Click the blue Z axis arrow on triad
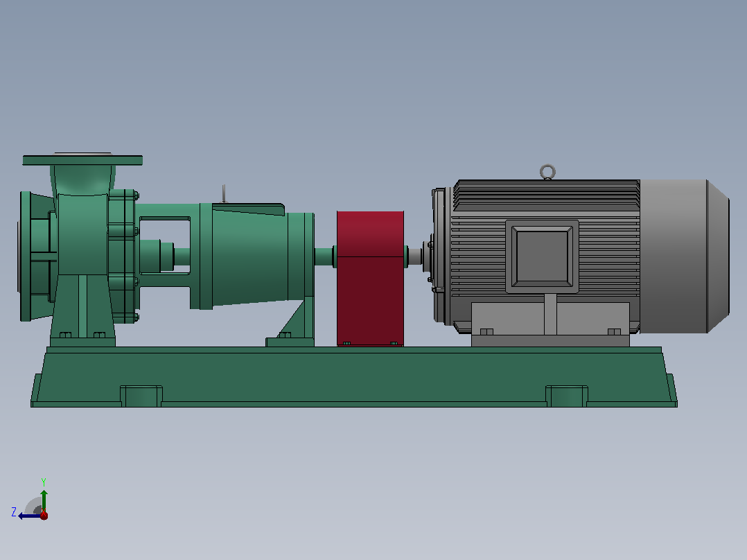Viewport: 747px width, 560px height. click(28, 516)
